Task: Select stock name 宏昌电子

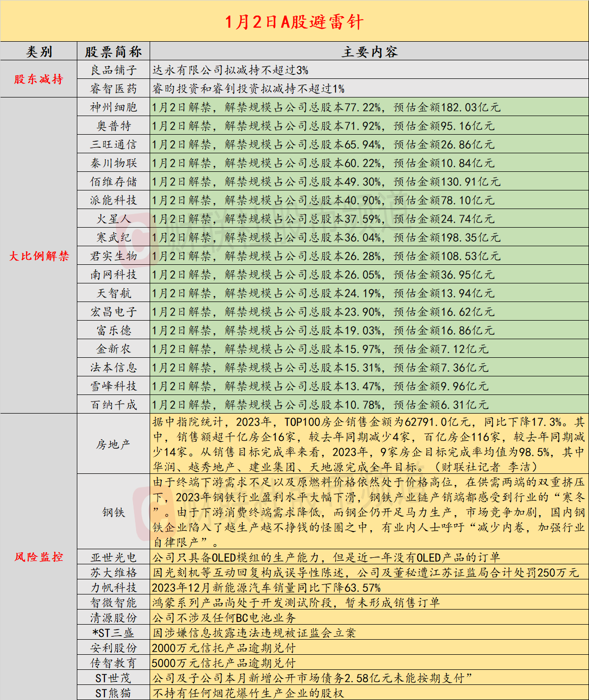Action: coord(113,312)
